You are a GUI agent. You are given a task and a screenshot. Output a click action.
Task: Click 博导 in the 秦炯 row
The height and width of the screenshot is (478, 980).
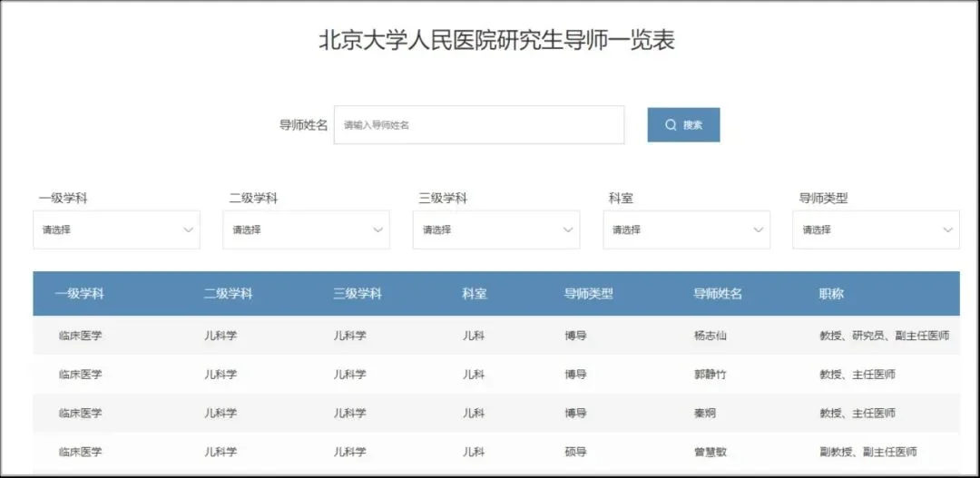tap(575, 413)
